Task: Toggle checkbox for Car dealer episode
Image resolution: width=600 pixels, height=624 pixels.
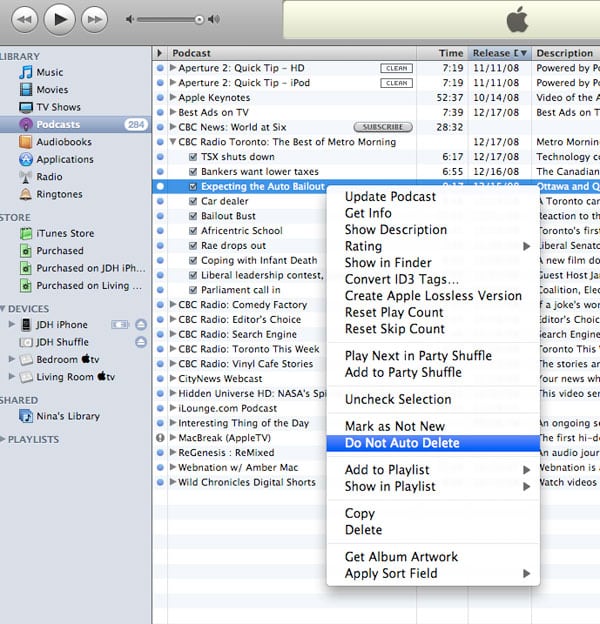Action: pyautogui.click(x=193, y=201)
